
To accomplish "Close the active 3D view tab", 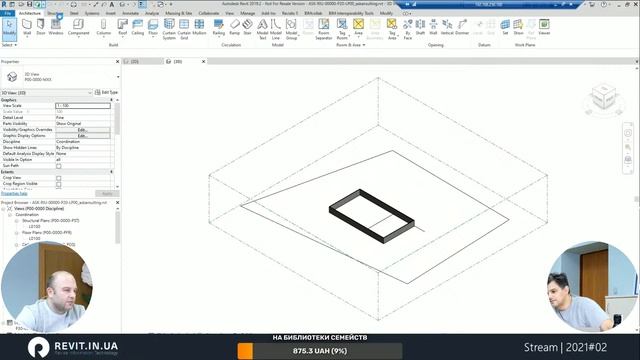I will [203, 61].
